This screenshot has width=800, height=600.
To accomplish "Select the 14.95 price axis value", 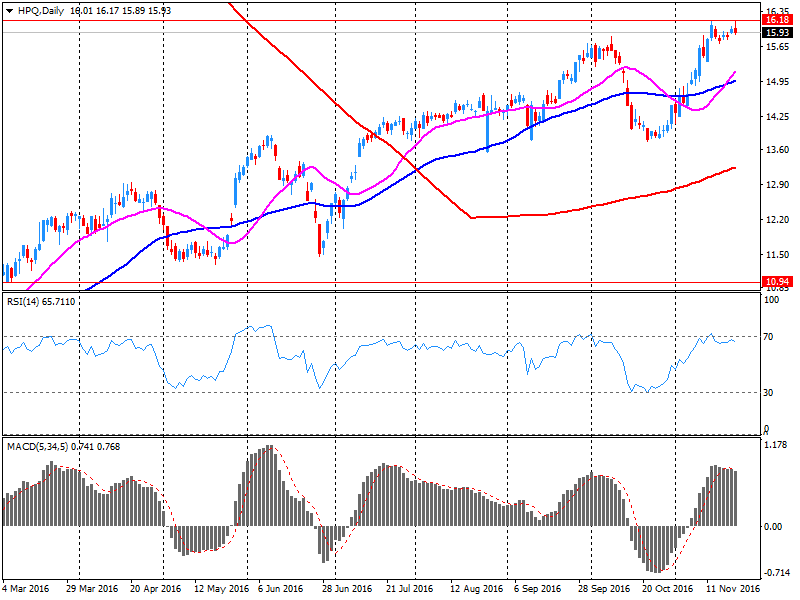I will coord(778,82).
